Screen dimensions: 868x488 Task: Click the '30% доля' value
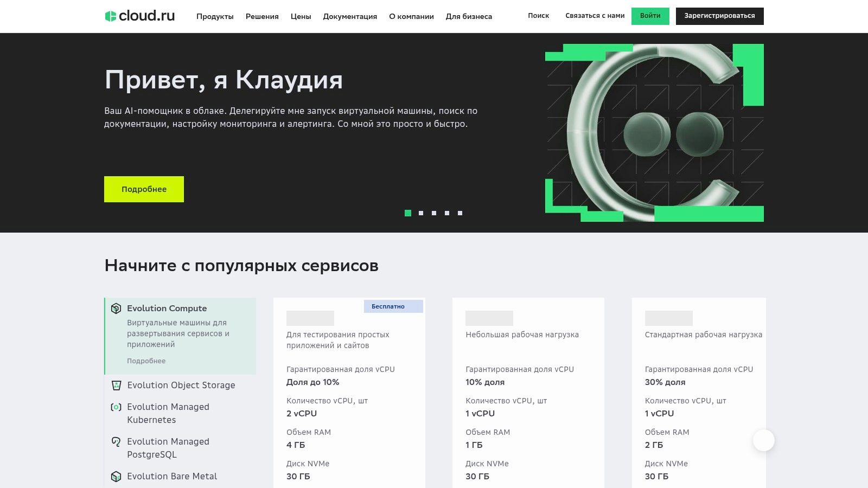point(665,382)
